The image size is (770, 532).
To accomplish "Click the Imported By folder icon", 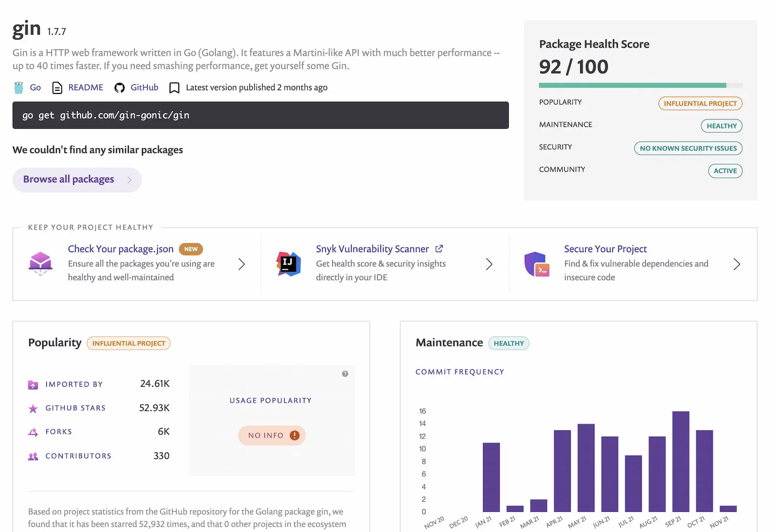I will click(33, 385).
